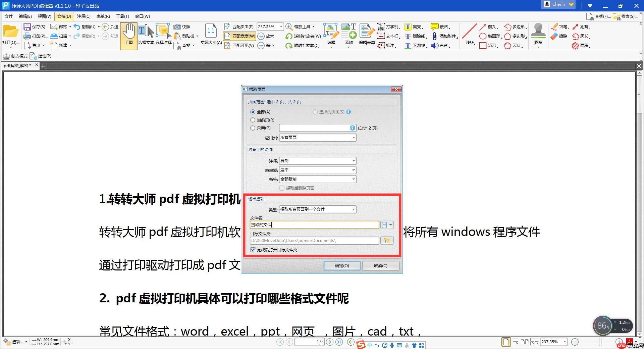This screenshot has height=349, width=644.
Task: Cancel the dialog with 取消(C)
Action: [381, 265]
